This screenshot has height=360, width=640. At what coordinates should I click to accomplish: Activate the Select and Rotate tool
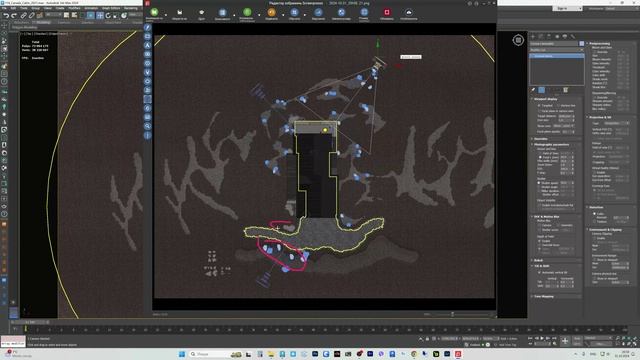point(108,16)
